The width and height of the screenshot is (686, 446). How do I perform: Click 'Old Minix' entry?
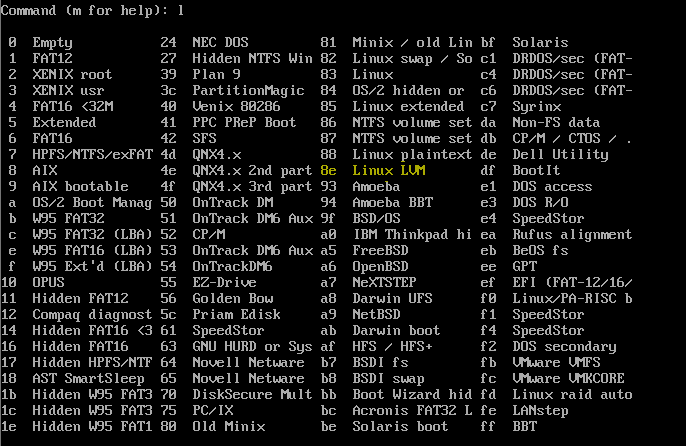(229, 426)
